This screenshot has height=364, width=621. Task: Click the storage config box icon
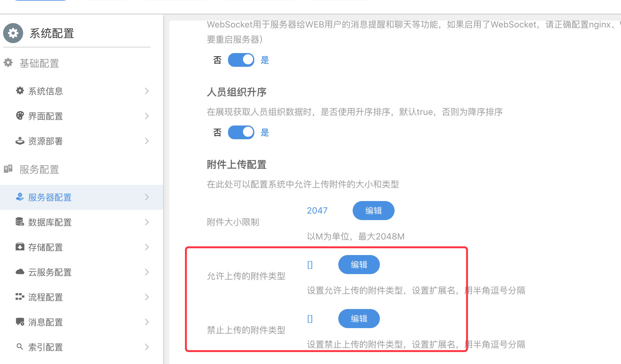click(20, 247)
